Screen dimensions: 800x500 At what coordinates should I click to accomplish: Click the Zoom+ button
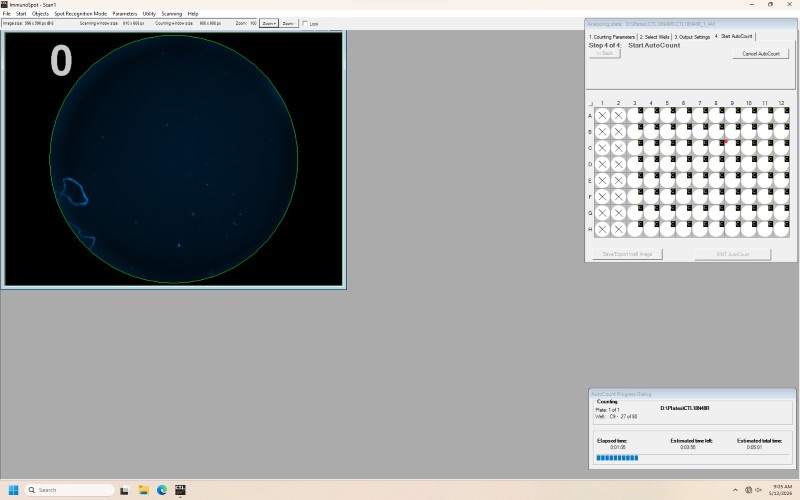pyautogui.click(x=269, y=23)
